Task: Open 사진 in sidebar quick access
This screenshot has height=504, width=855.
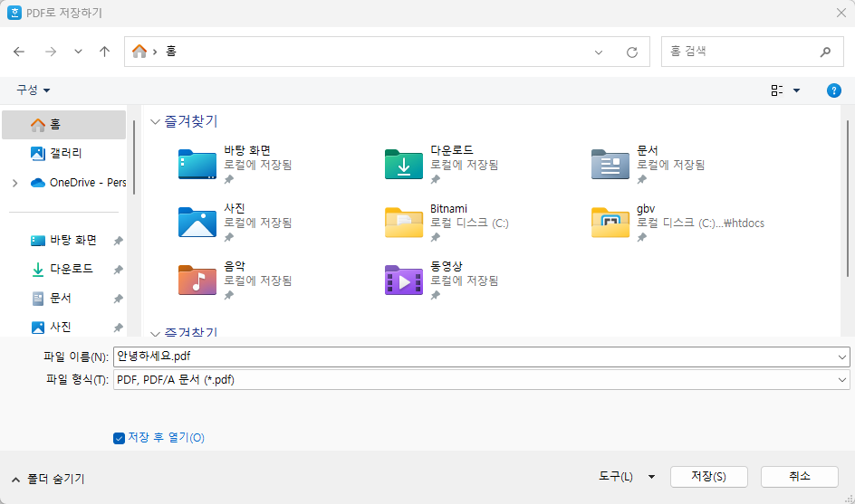Action: [x=52, y=327]
